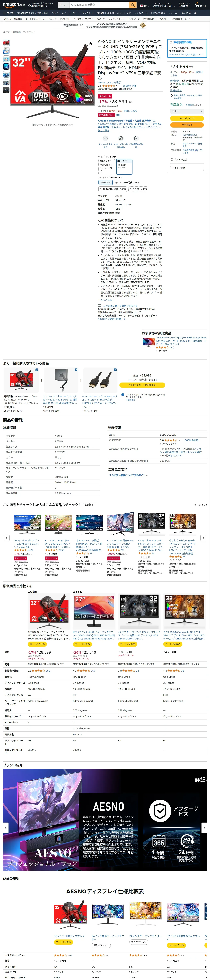The width and height of the screenshot is (210, 980).
Task: Click the 今すぐ買う button
Action: (x=187, y=125)
